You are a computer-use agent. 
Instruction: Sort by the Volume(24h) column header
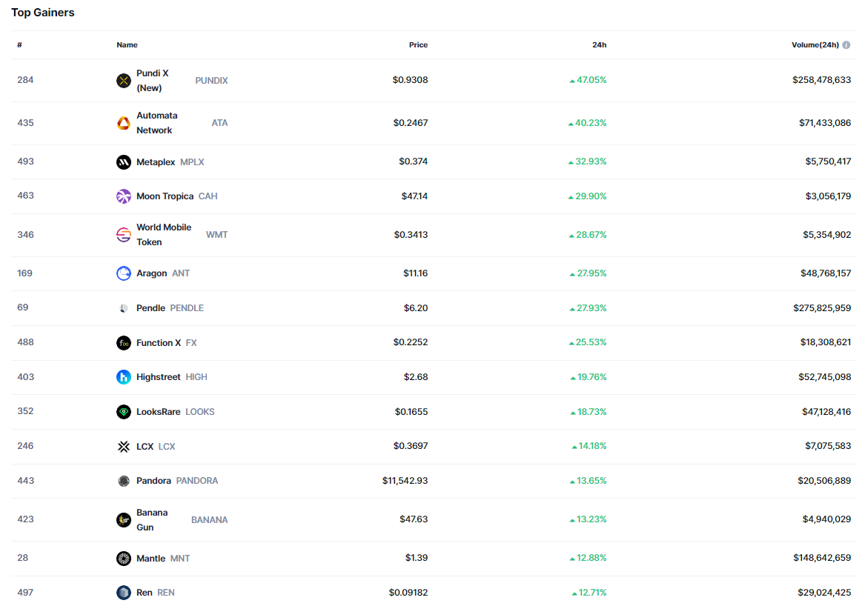point(815,45)
